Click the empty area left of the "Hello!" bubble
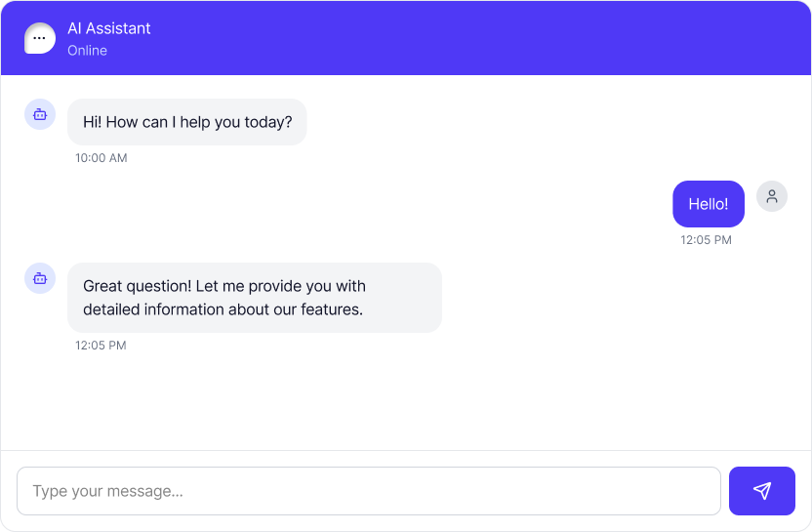812x532 pixels. (x=390, y=204)
